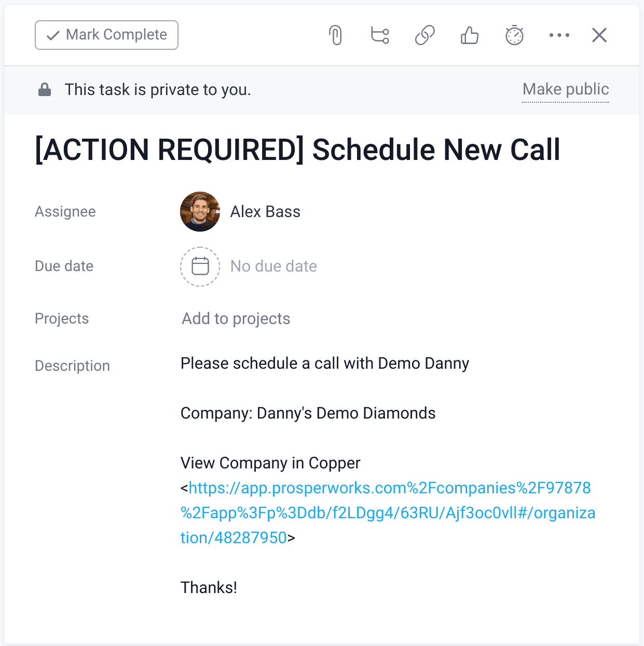Select the Alex Bass assignee name

265,212
